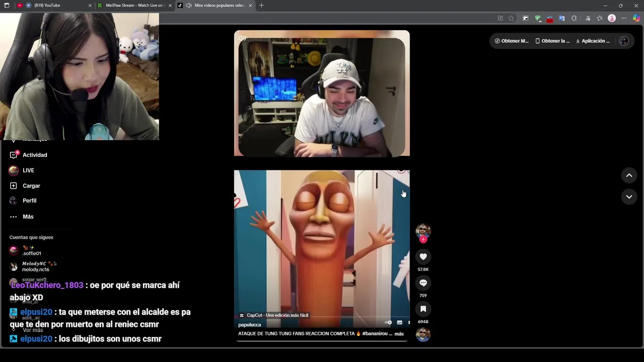
Task: Open browser profile avatar
Action: (612, 19)
